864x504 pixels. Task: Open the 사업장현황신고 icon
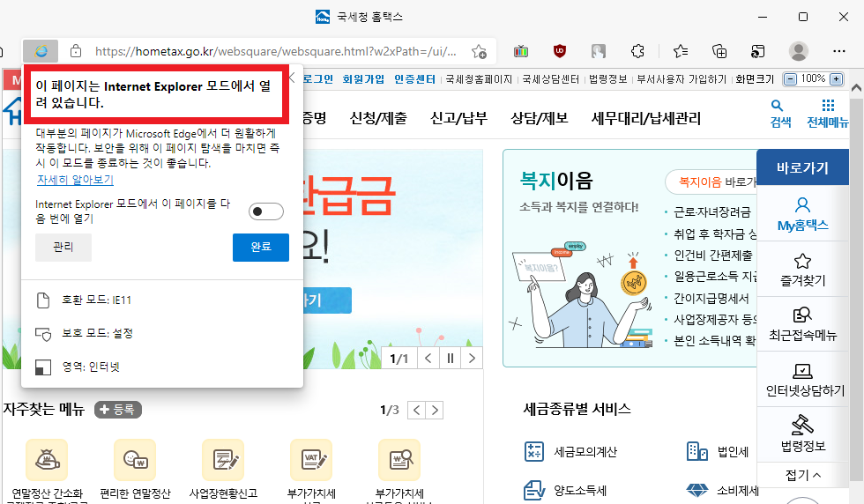(223, 459)
